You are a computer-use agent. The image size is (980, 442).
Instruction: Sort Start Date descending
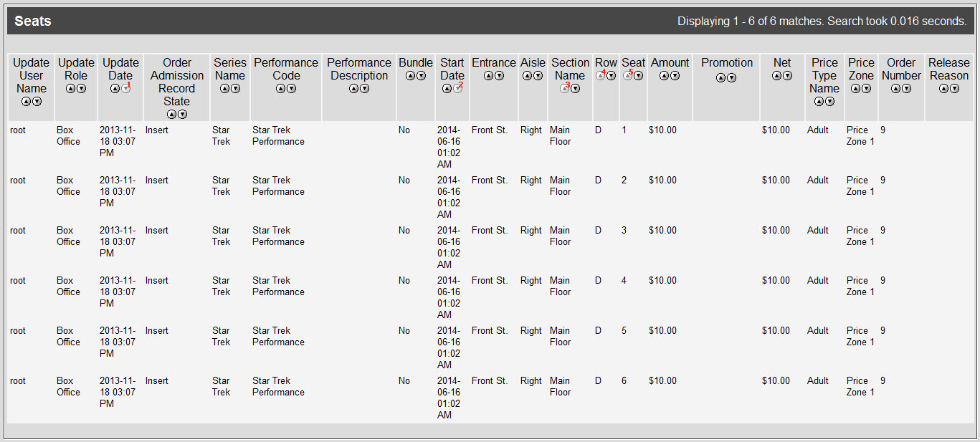[x=458, y=89]
